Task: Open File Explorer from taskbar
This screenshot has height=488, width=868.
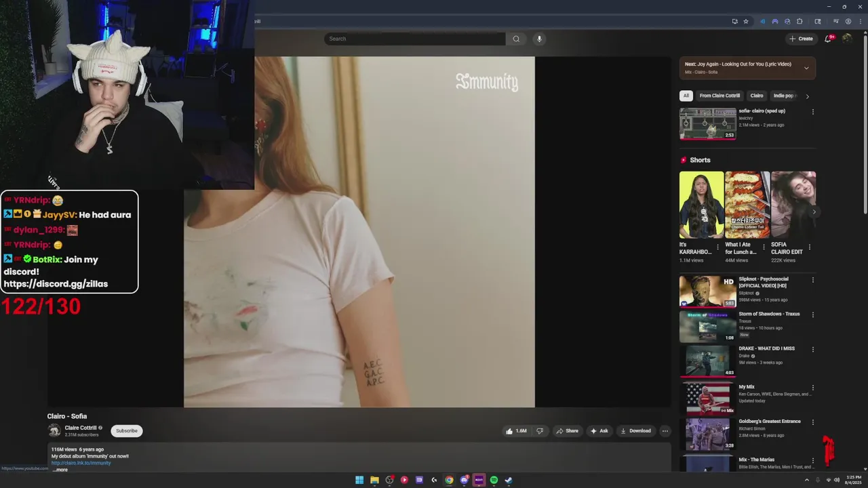Action: click(x=374, y=480)
